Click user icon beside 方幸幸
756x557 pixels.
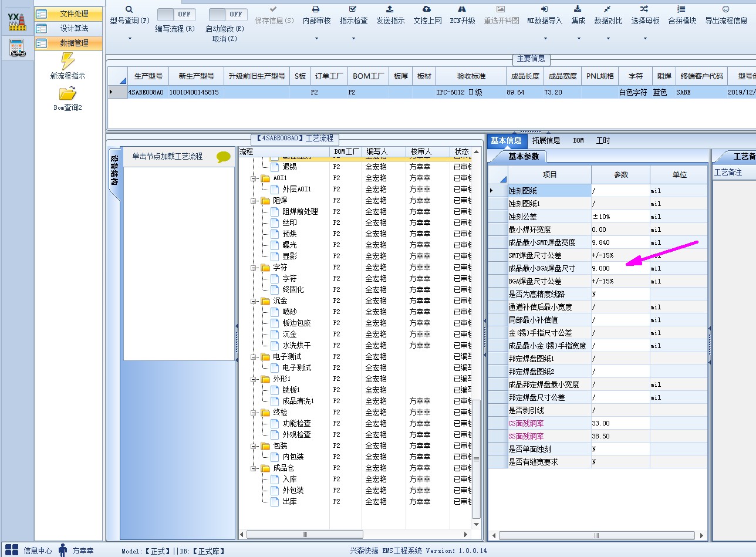(x=63, y=550)
